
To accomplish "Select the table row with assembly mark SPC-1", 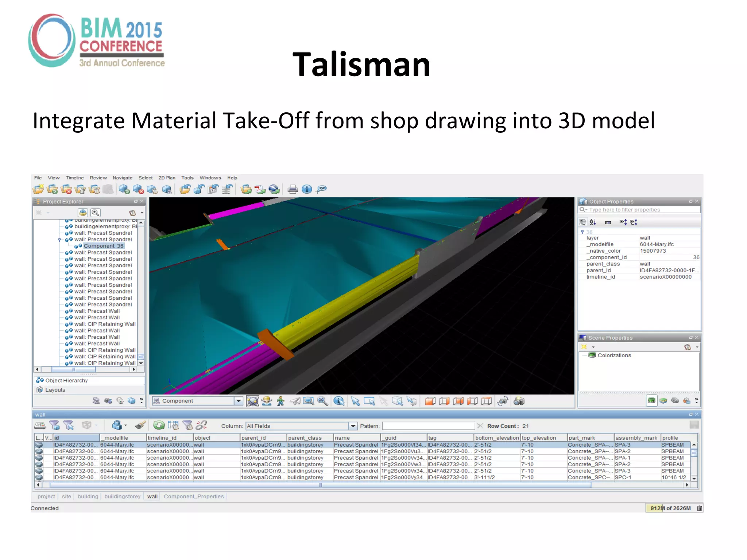I will (362, 478).
